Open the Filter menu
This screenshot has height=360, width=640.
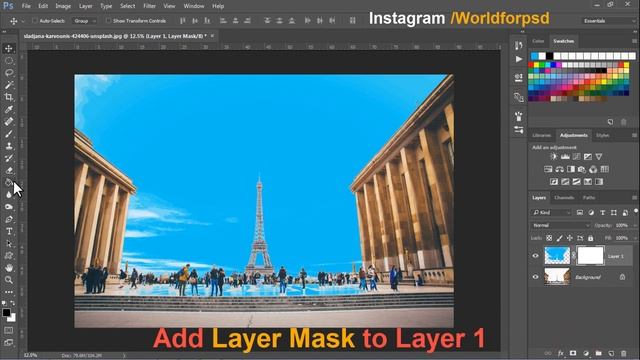pos(149,6)
